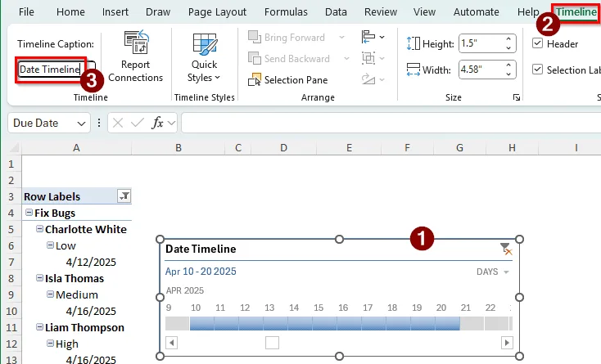Select column A header
The image size is (601, 364).
[77, 148]
